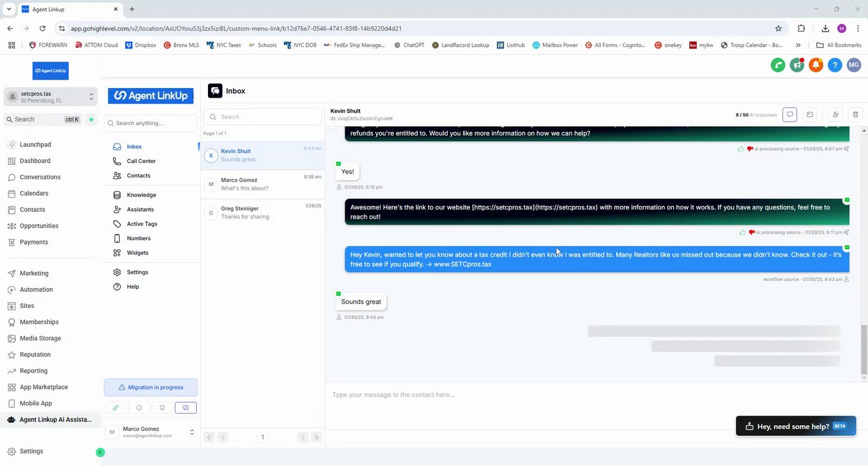Show more bookmarks via chevron

click(798, 45)
